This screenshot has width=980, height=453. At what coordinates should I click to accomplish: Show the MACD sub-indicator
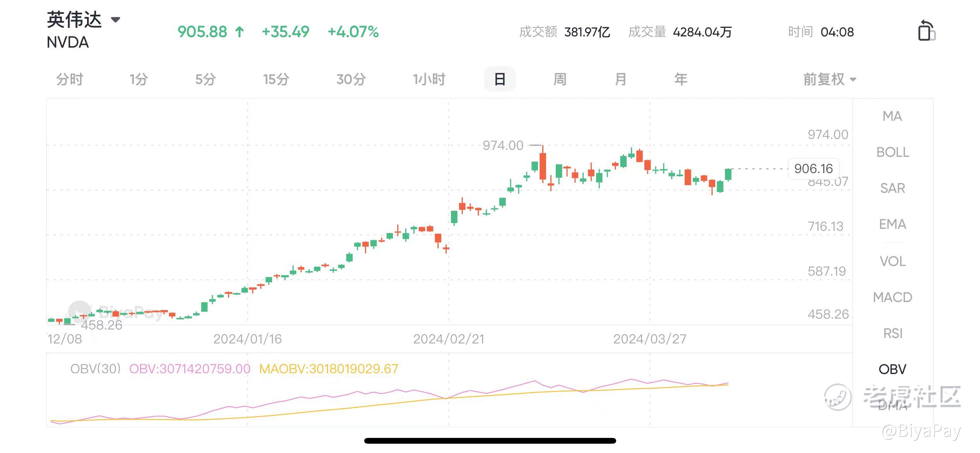[x=893, y=297]
